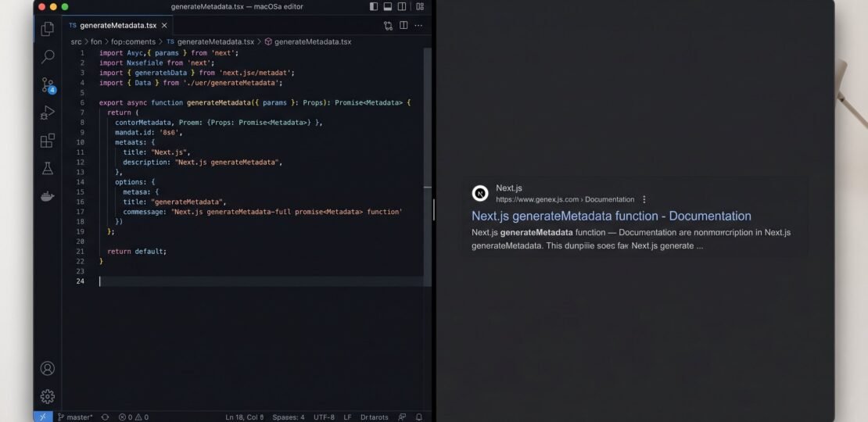Click 'export async function generateMetadata' code line

255,102
